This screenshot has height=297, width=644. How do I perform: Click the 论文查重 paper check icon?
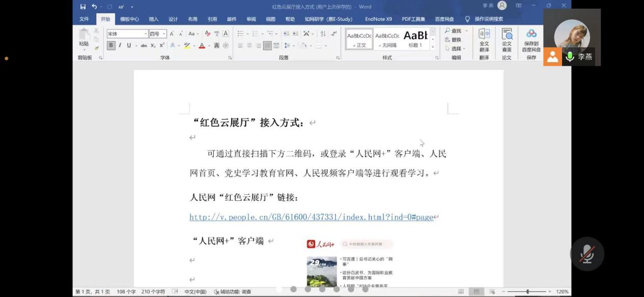[x=507, y=40]
